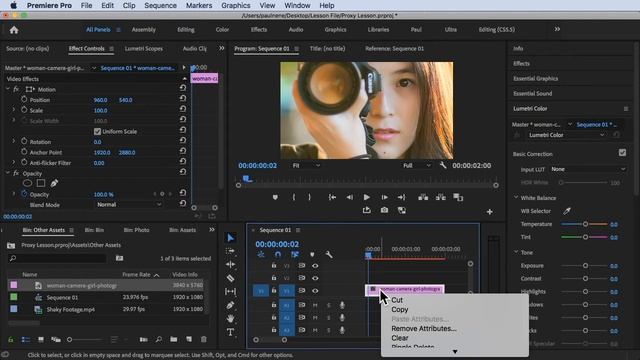Switch to Color workspace
This screenshot has width=640, height=360.
(x=222, y=29)
